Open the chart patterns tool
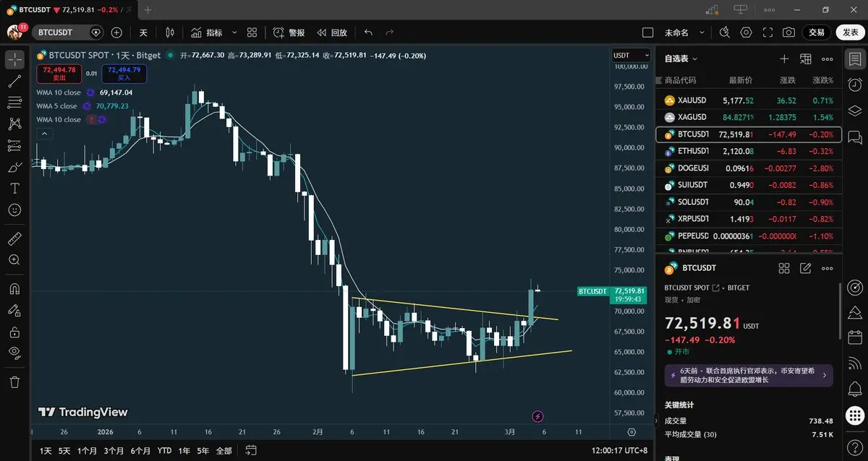Viewport: 868px width, 461px height. 14,124
